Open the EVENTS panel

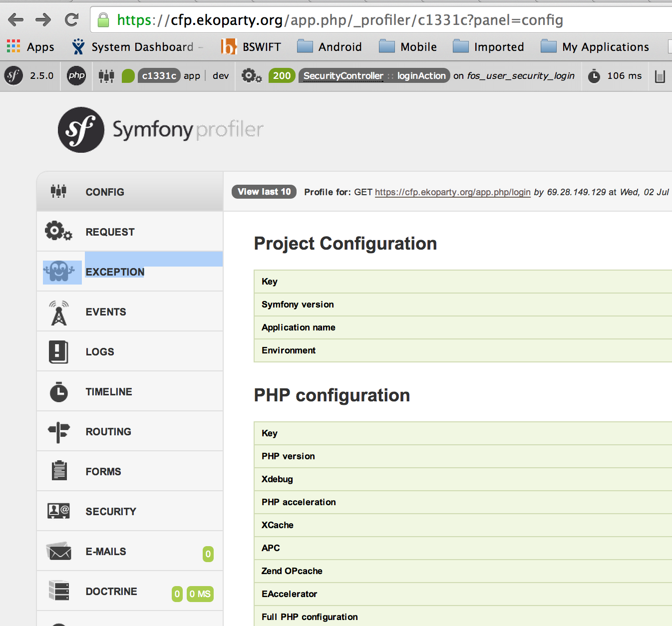[x=130, y=312]
